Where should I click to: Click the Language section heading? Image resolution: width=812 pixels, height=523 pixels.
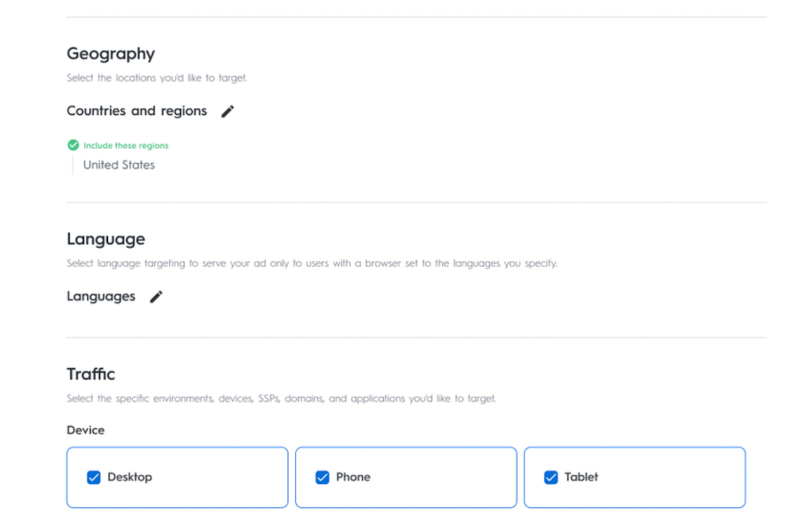105,239
